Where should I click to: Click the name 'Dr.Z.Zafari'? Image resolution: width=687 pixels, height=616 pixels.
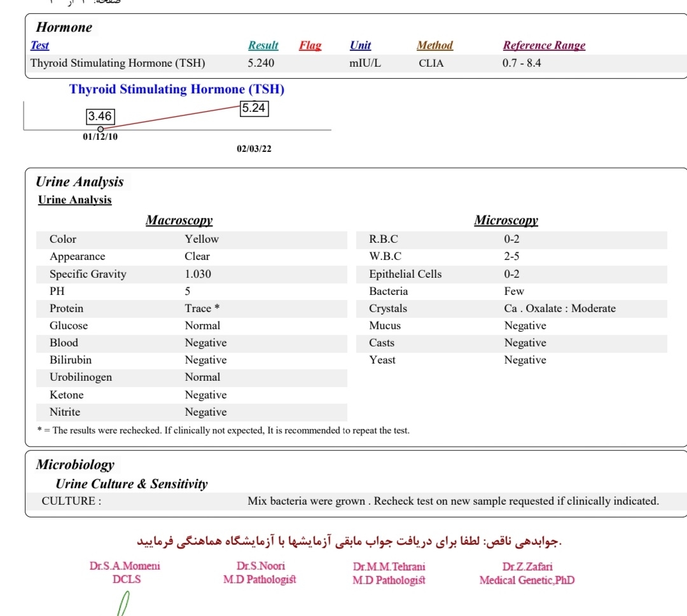(x=527, y=567)
